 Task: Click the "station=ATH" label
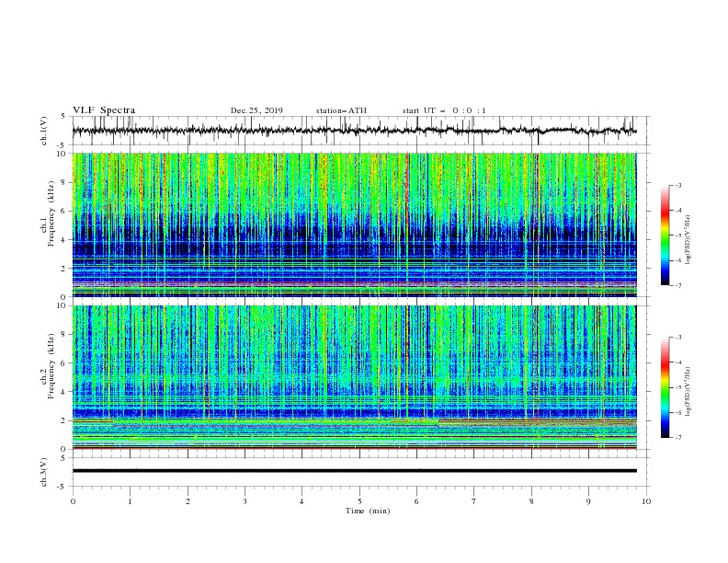[341, 110]
